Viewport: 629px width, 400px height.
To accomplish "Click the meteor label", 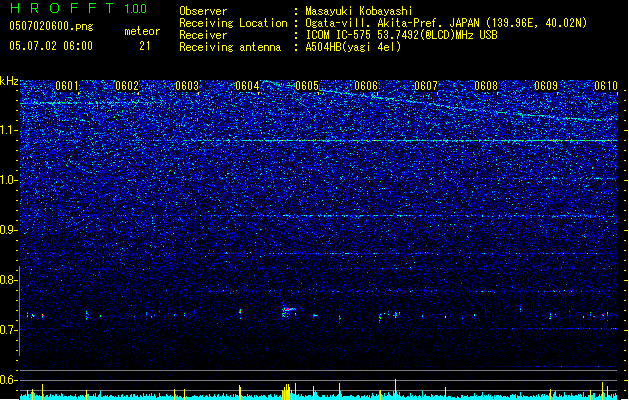I will click(142, 31).
